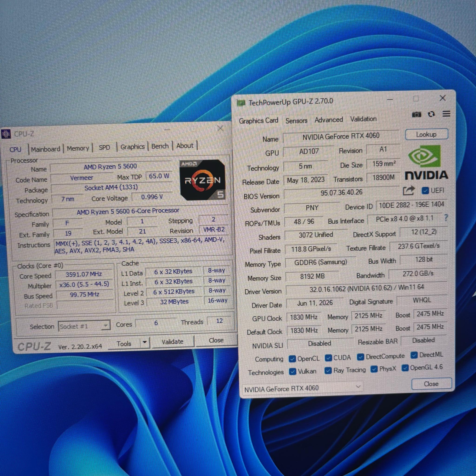This screenshot has height=476, width=476.
Task: Click the Resizable BAR value Disabled
Action: (423, 340)
